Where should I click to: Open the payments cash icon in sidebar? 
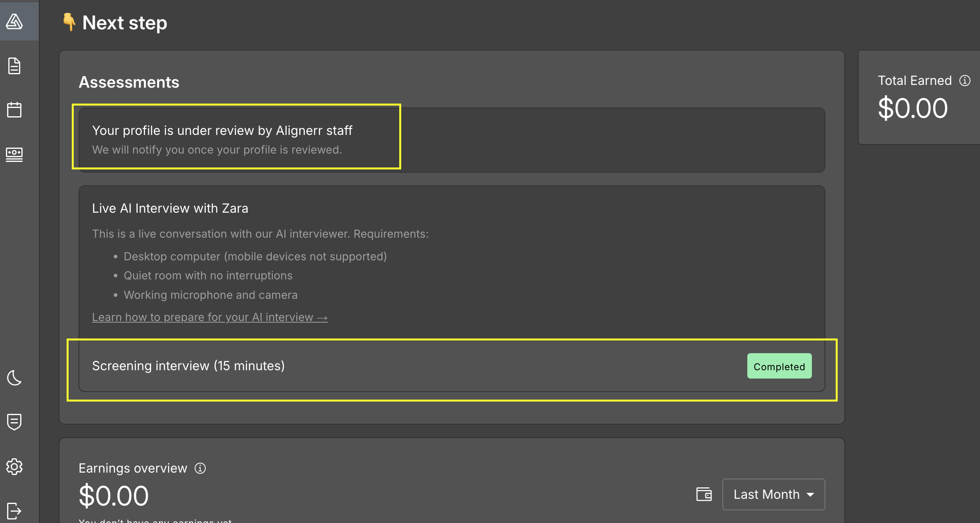pos(14,154)
